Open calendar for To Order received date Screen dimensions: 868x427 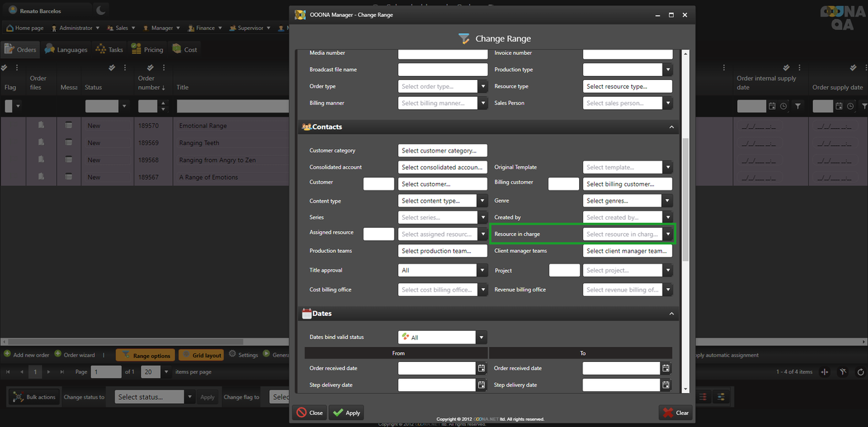[666, 368]
